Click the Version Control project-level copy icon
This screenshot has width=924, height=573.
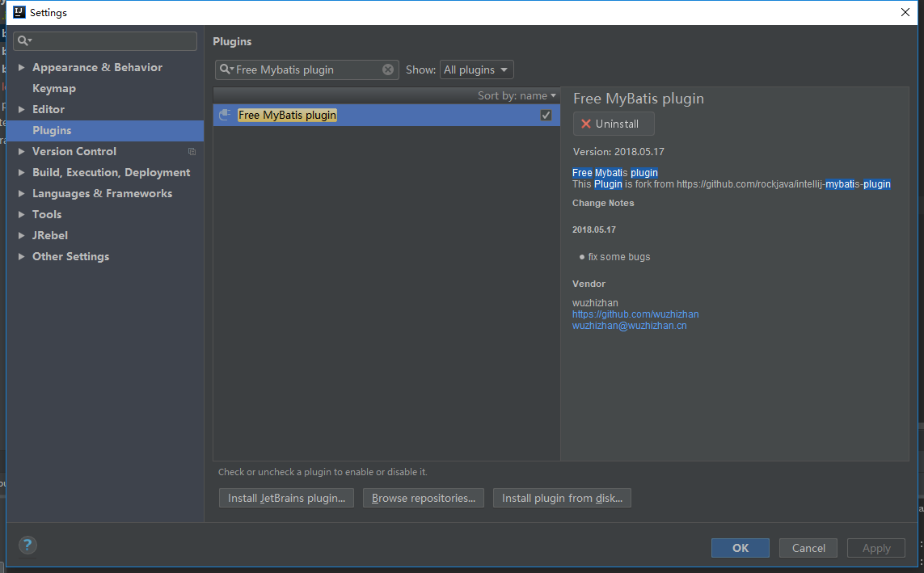pyautogui.click(x=192, y=151)
